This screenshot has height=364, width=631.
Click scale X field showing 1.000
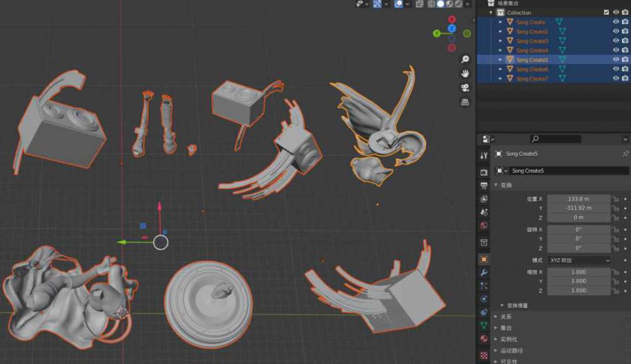(578, 272)
